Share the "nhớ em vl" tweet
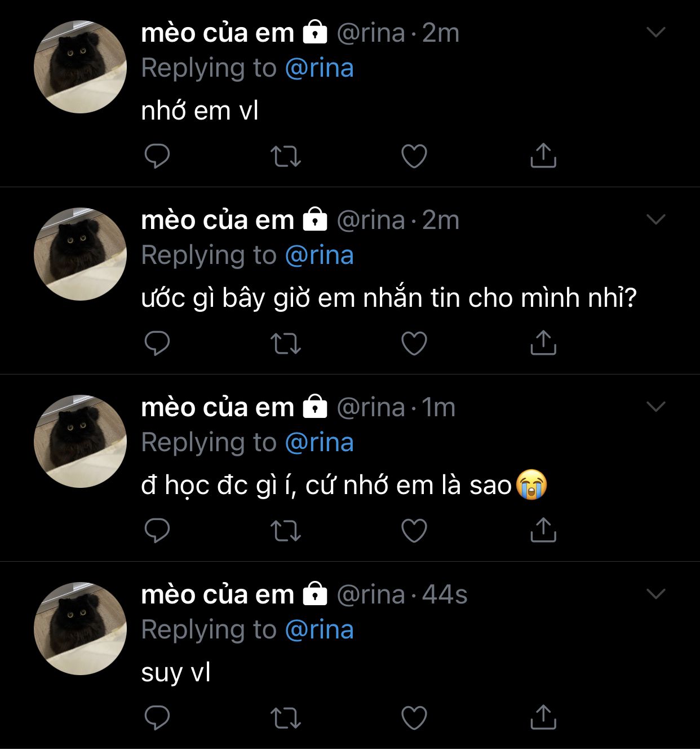The image size is (700, 749). click(543, 156)
